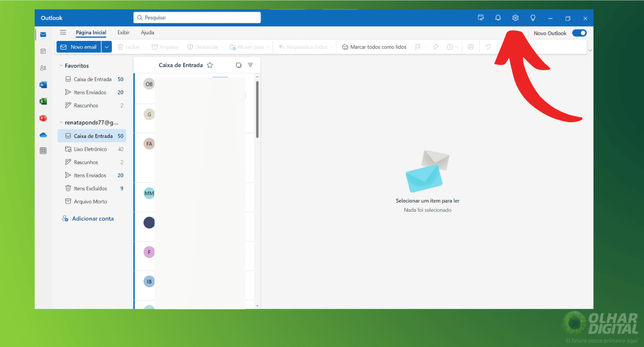Switch to the Exibir tab
Image resolution: width=644 pixels, height=347 pixels.
click(123, 33)
